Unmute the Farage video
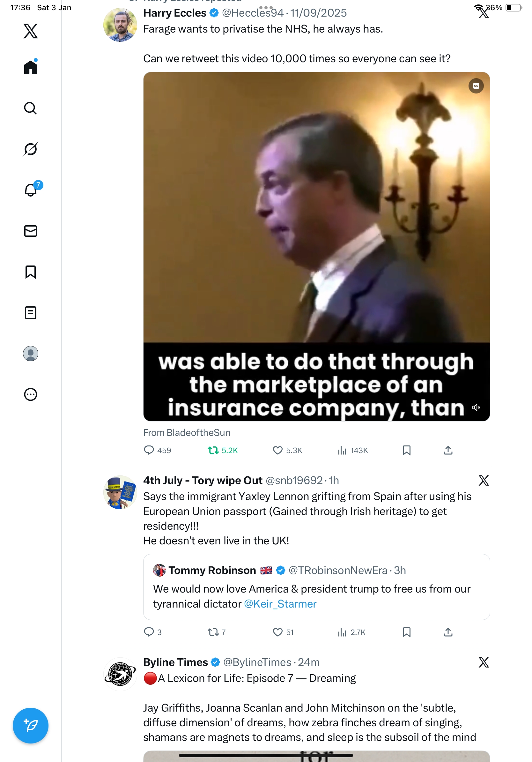The width and height of the screenshot is (532, 762). coord(476,407)
